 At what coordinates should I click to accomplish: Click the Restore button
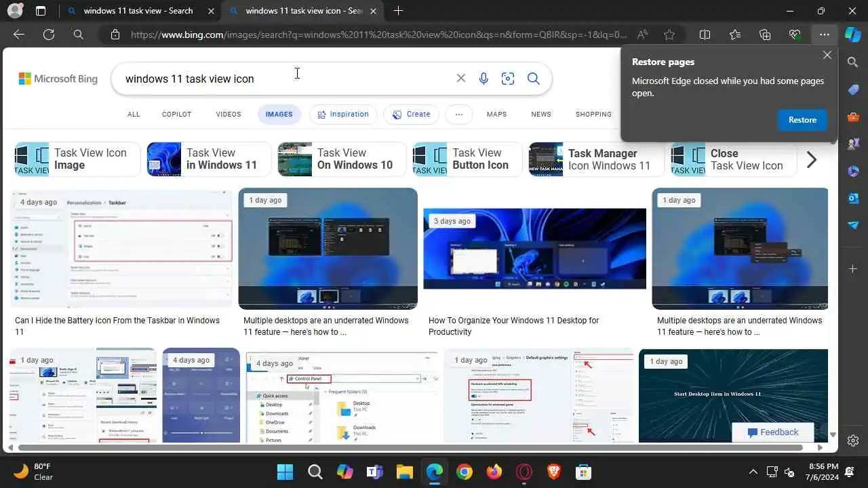[x=802, y=120]
